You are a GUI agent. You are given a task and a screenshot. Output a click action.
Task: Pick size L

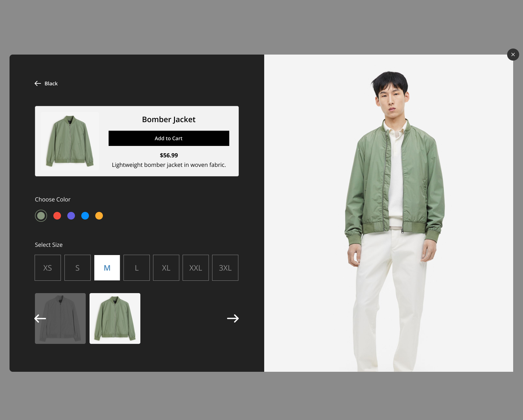click(x=137, y=268)
